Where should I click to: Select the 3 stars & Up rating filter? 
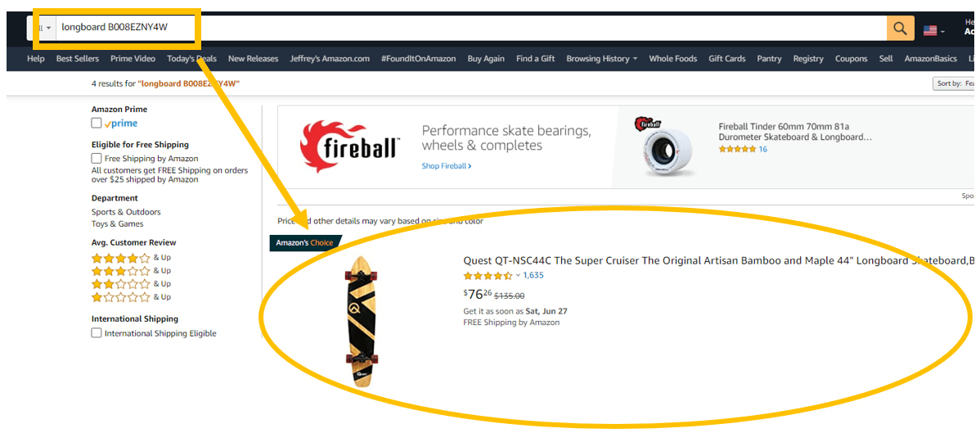131,271
